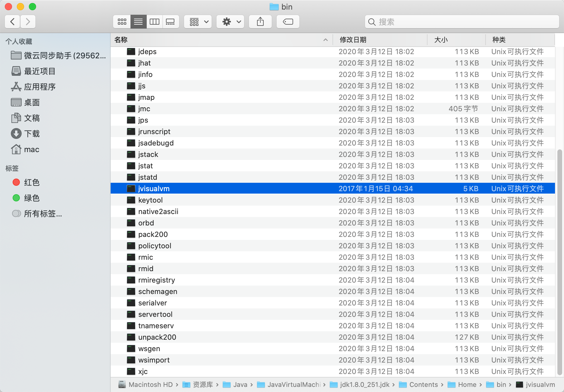Click 资源库 in path bar
The image size is (564, 392).
pyautogui.click(x=198, y=385)
